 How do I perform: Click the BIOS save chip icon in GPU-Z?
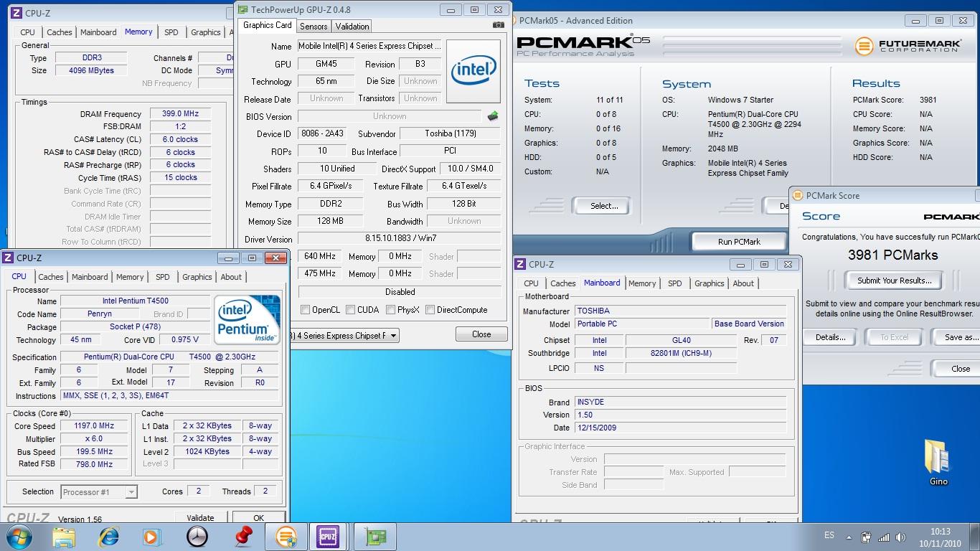(492, 116)
